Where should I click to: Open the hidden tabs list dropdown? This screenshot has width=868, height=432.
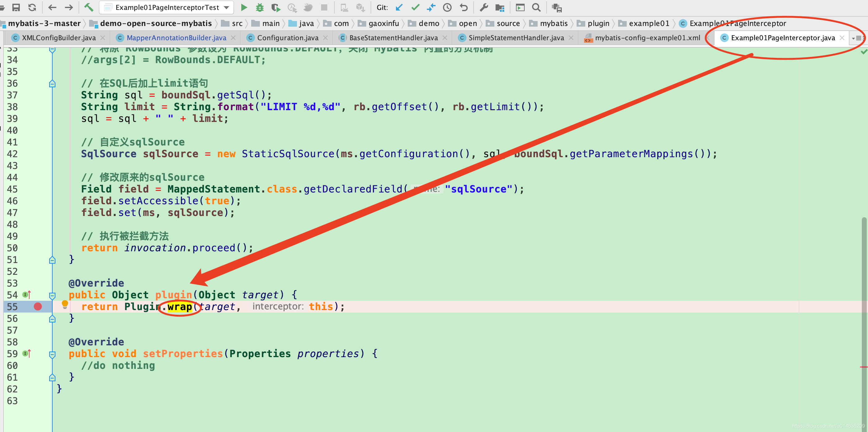[x=857, y=38]
